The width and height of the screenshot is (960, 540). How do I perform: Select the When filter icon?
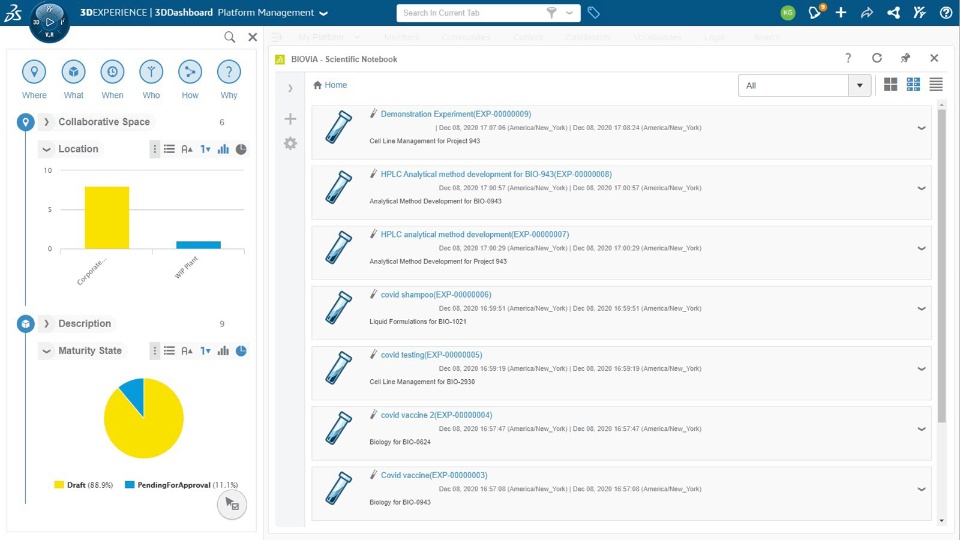(112, 72)
